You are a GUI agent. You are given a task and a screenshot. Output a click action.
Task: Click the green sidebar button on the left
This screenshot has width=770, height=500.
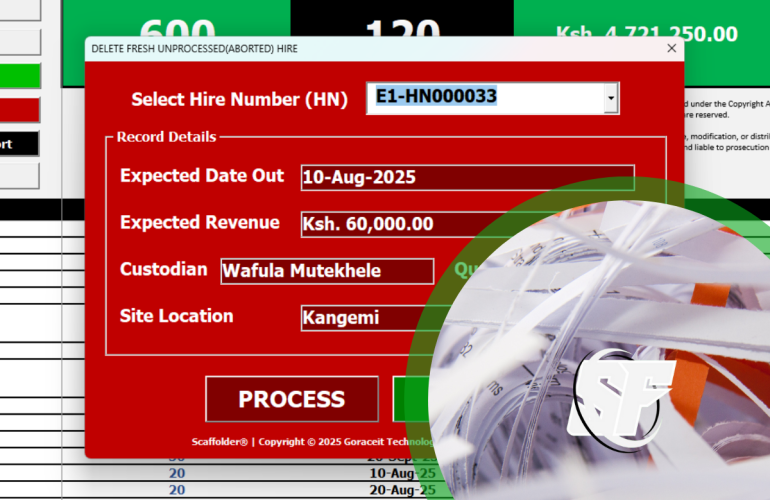[x=20, y=76]
